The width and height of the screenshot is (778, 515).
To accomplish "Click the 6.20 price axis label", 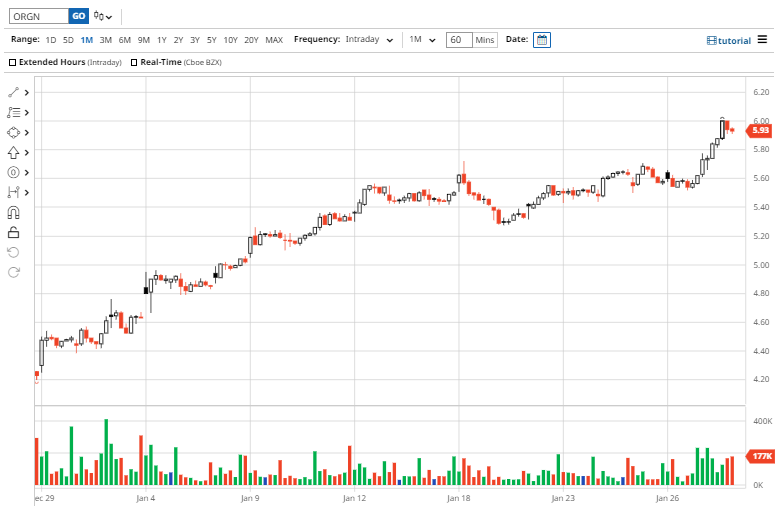I will coord(761,92).
